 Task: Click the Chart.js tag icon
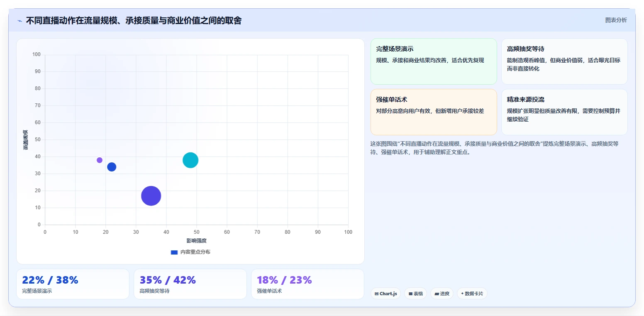click(376, 294)
